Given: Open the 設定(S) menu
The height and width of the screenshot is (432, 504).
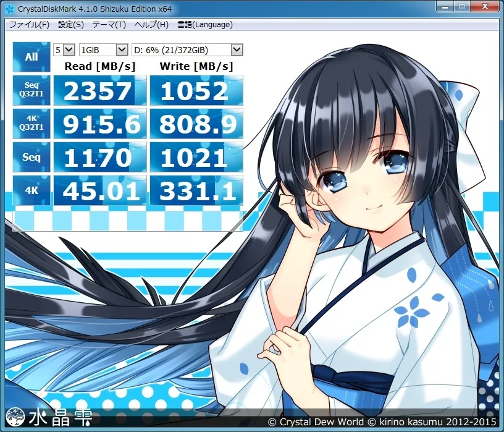Looking at the screenshot, I should pyautogui.click(x=70, y=25).
